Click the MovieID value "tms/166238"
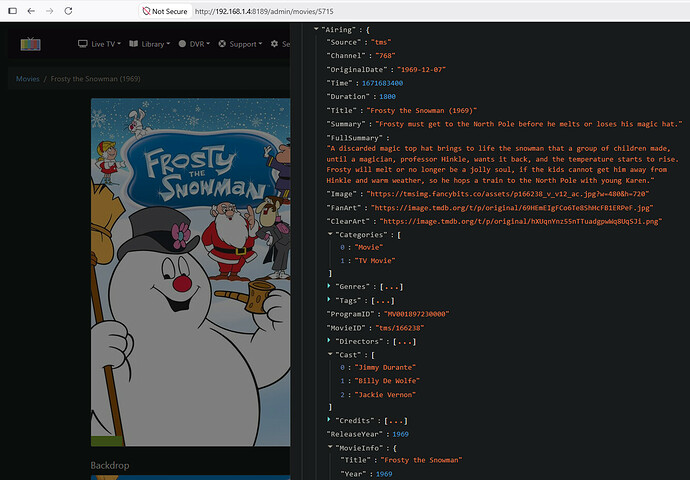690x480 pixels. 400,328
